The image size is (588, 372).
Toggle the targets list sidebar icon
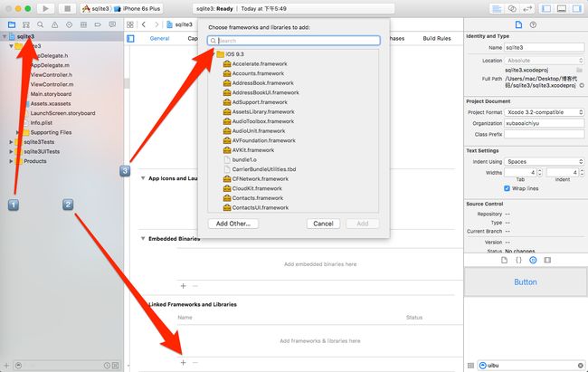pos(130,38)
